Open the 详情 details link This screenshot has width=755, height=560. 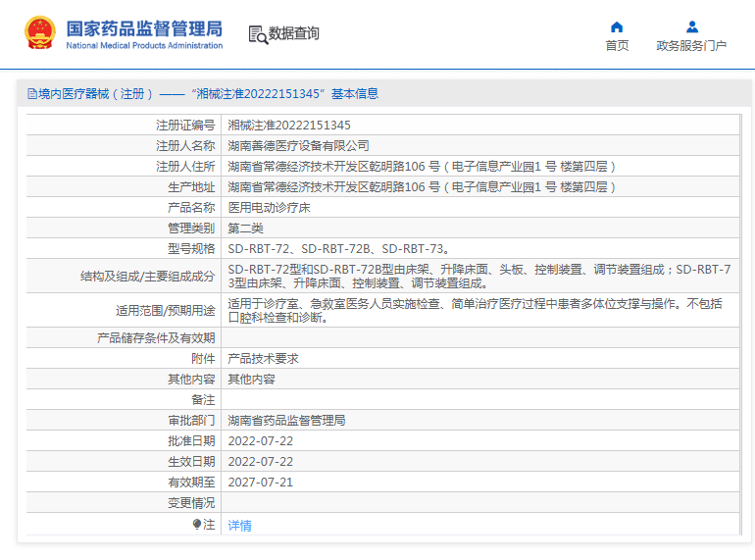(x=240, y=526)
